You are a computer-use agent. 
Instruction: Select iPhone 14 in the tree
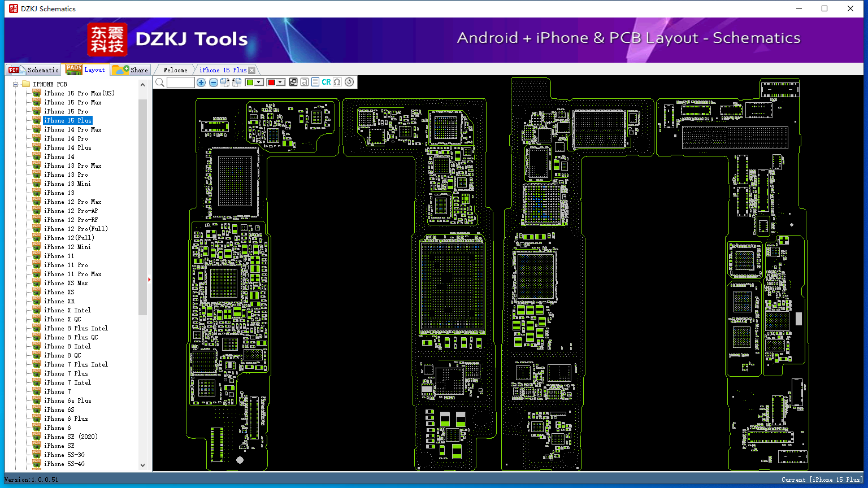coord(59,156)
